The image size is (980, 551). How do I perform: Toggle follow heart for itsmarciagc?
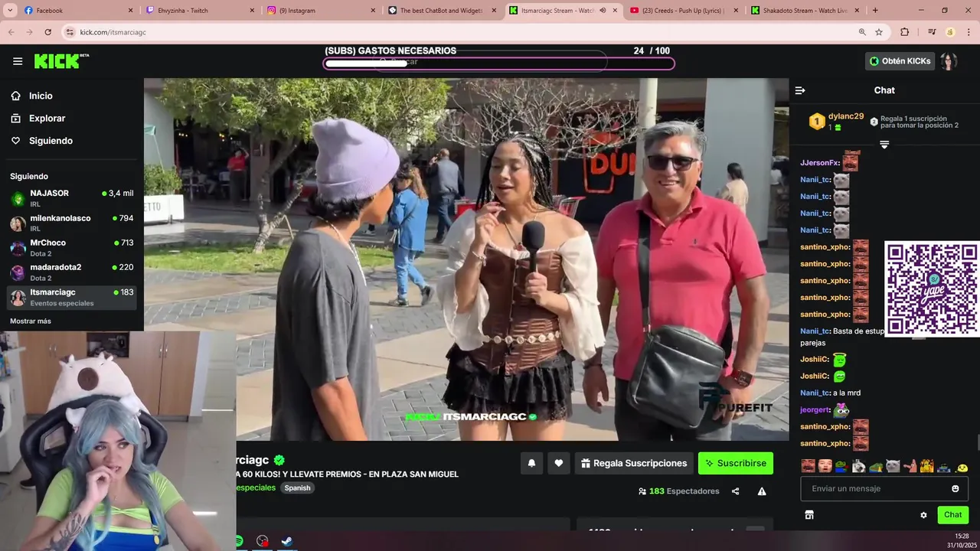coord(559,463)
